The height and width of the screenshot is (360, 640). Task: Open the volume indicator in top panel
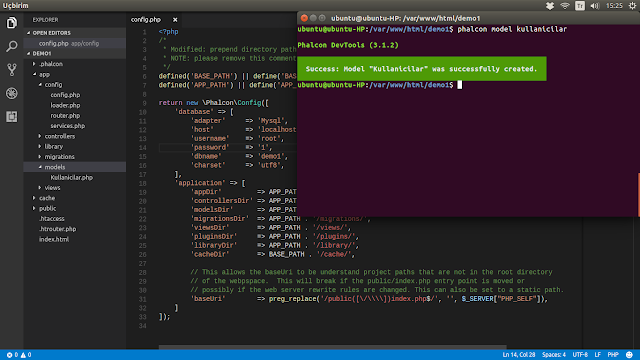pyautogui.click(x=595, y=6)
